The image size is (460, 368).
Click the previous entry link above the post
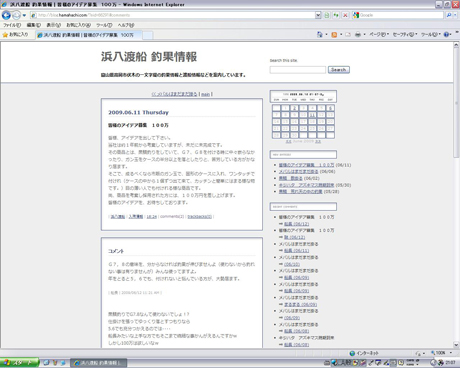tap(174, 94)
